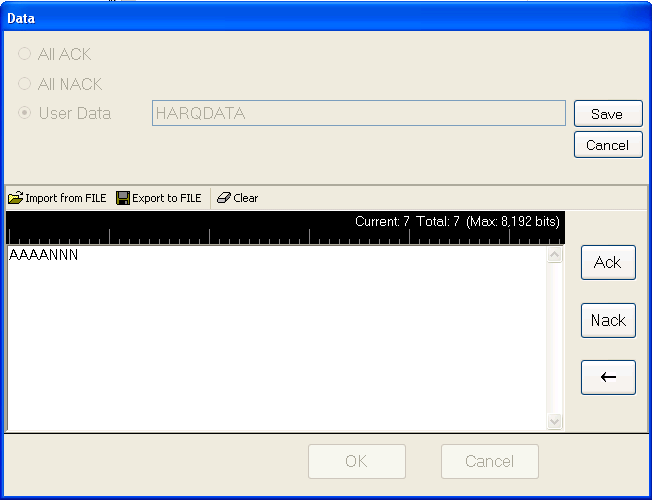
Task: Click the OK button at bottom
Action: (357, 461)
